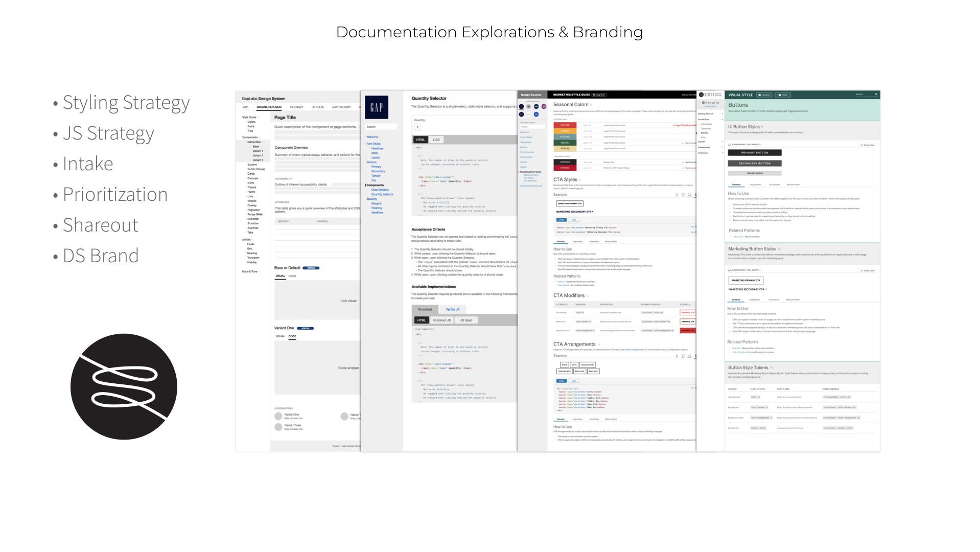Select the CSS tab in Quantity Selector code block
Viewport: 980px width, 552px height.
[436, 140]
